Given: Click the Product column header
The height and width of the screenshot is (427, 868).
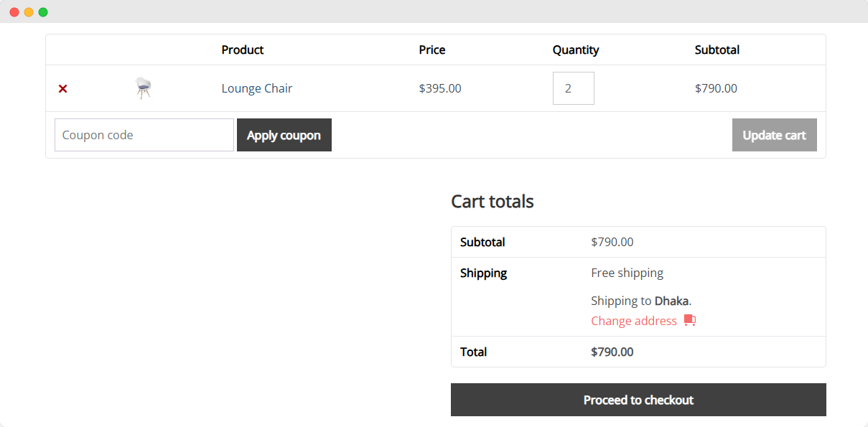Looking at the screenshot, I should (243, 50).
